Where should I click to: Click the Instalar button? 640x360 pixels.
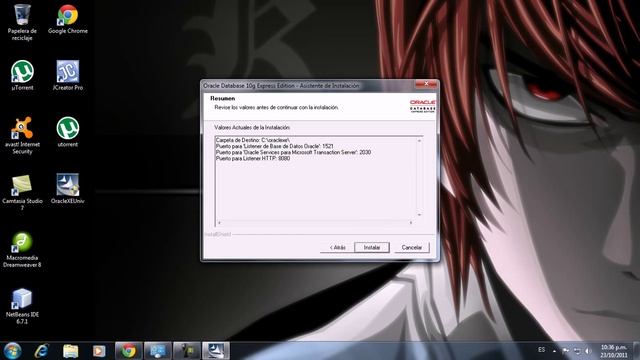pyautogui.click(x=372, y=247)
